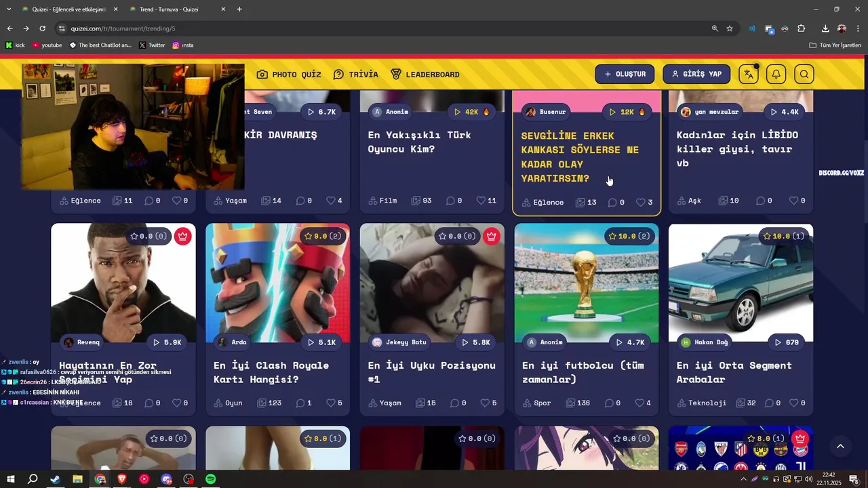Click the 42K plays badge
This screenshot has width=868, height=488.
(471, 112)
